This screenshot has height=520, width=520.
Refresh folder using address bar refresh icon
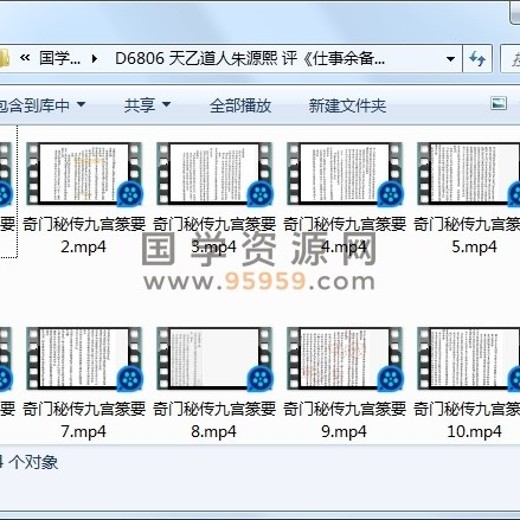[x=477, y=59]
